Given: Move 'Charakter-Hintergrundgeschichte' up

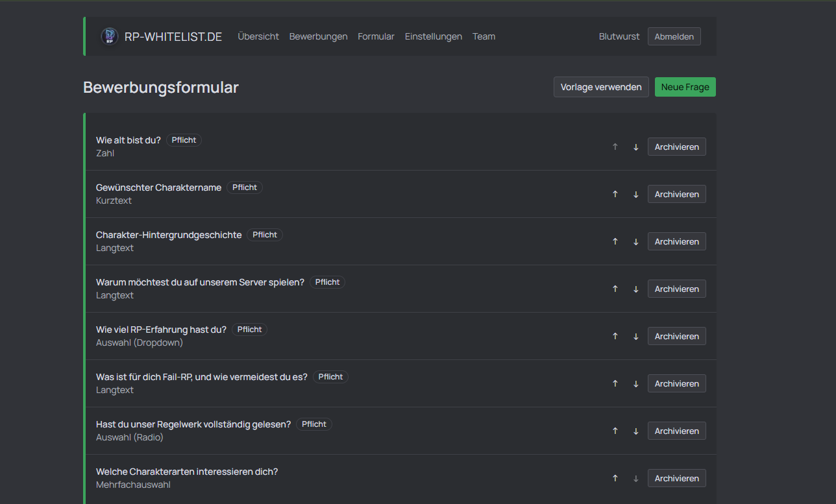Looking at the screenshot, I should point(615,241).
